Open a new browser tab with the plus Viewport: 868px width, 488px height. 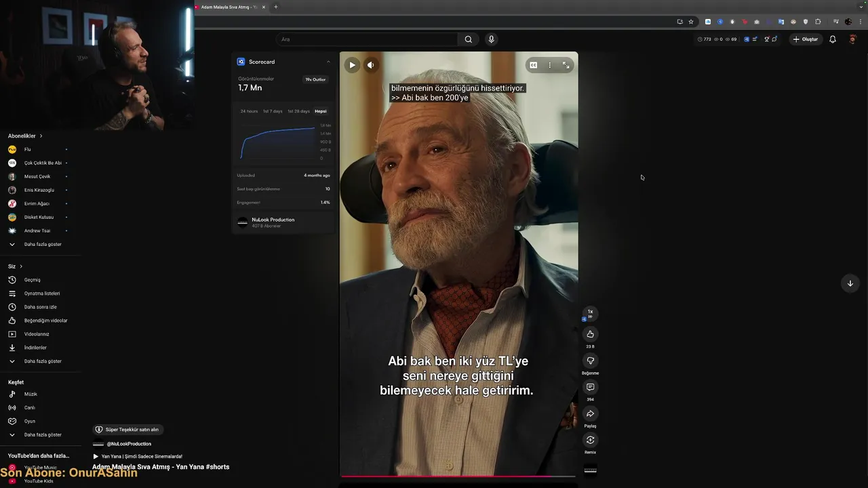275,7
